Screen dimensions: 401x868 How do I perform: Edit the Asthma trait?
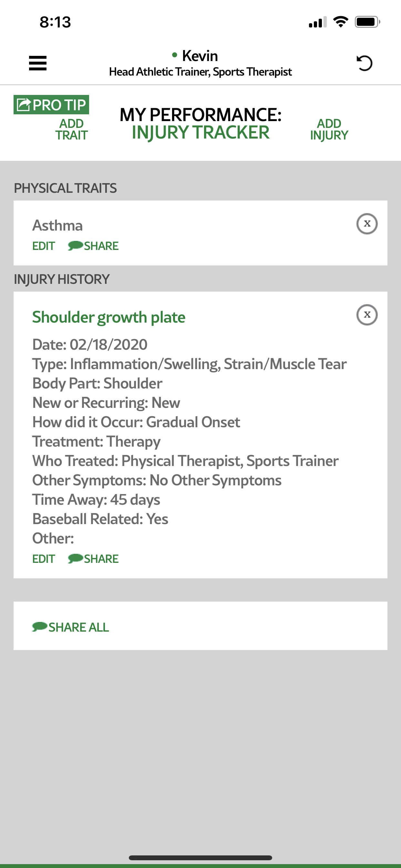click(44, 246)
